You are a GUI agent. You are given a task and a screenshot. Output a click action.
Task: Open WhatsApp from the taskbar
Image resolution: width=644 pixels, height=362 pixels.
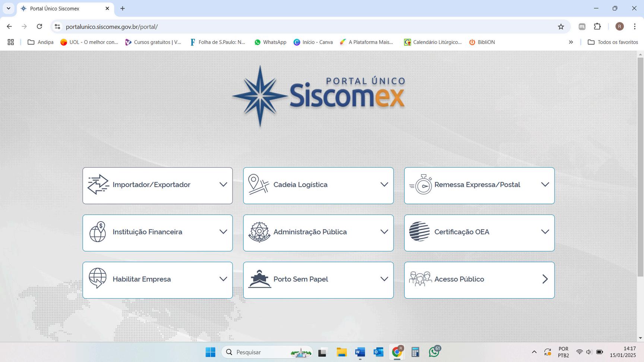click(435, 352)
